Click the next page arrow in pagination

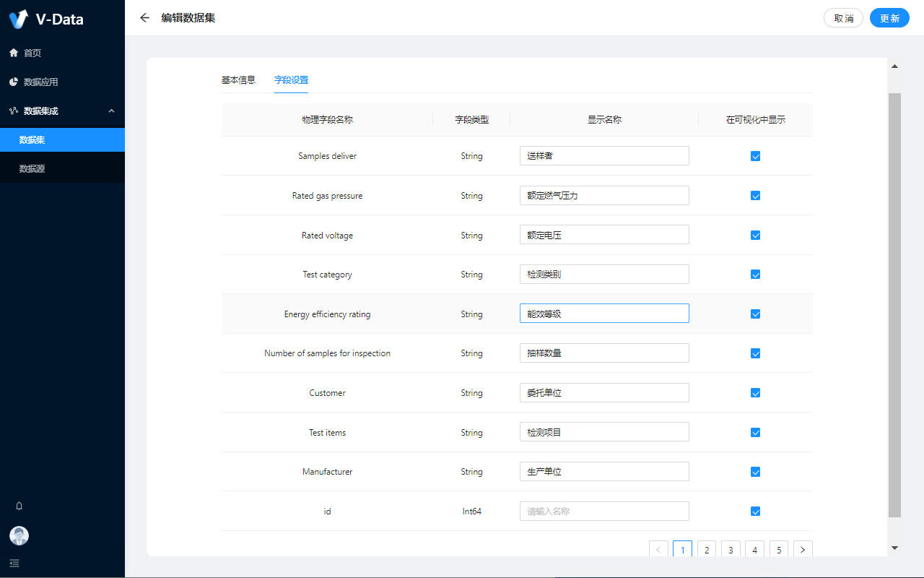[803, 550]
